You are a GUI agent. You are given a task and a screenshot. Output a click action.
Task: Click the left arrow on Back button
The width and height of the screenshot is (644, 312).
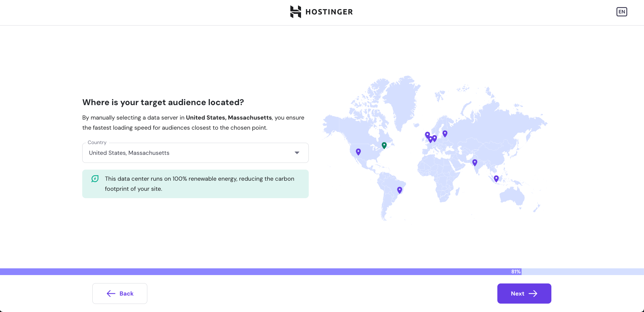point(111,294)
